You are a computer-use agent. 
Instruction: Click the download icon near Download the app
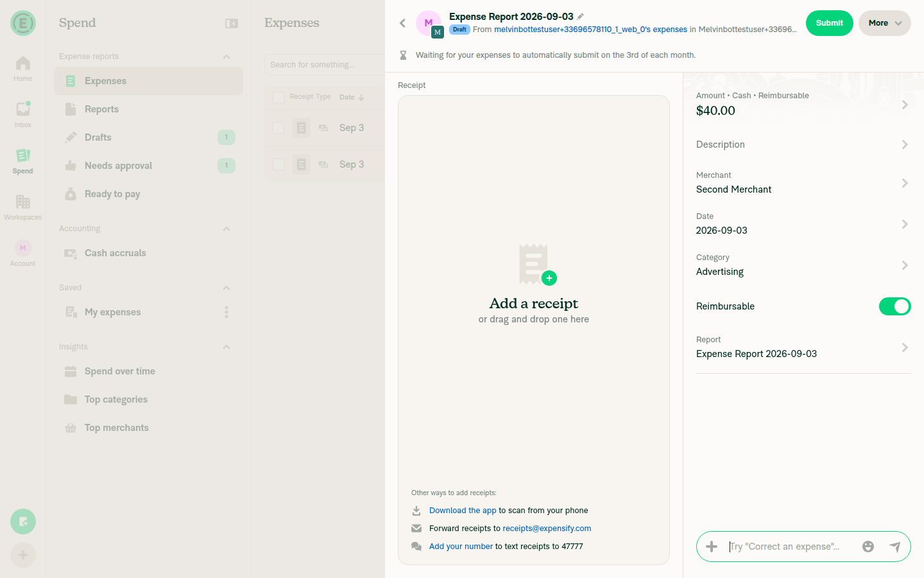click(x=416, y=511)
